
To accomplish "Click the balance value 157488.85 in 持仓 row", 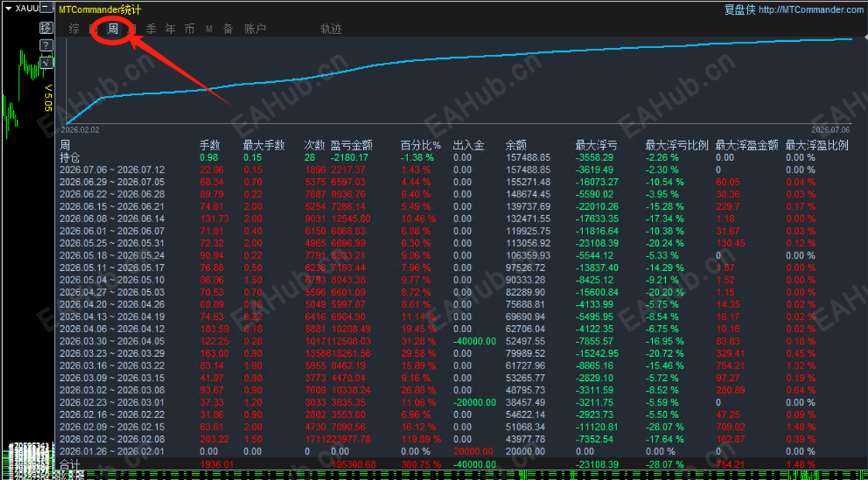I will click(x=527, y=157).
